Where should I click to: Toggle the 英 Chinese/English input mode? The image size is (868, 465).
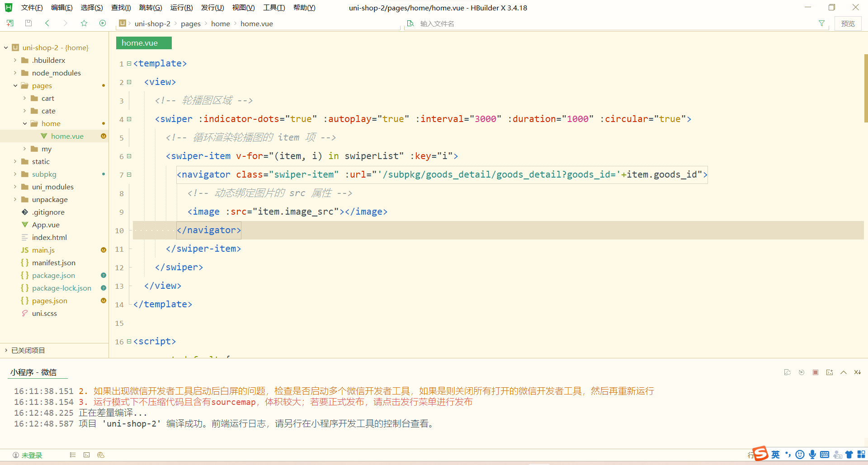775,455
